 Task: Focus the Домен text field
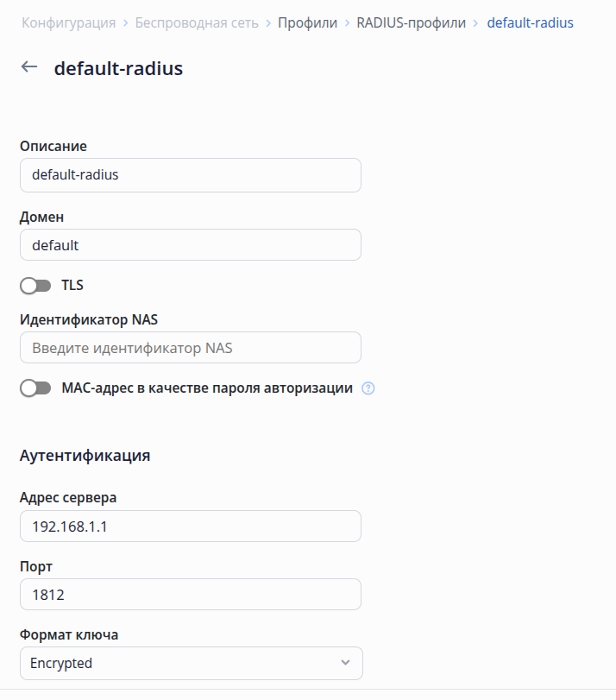190,245
